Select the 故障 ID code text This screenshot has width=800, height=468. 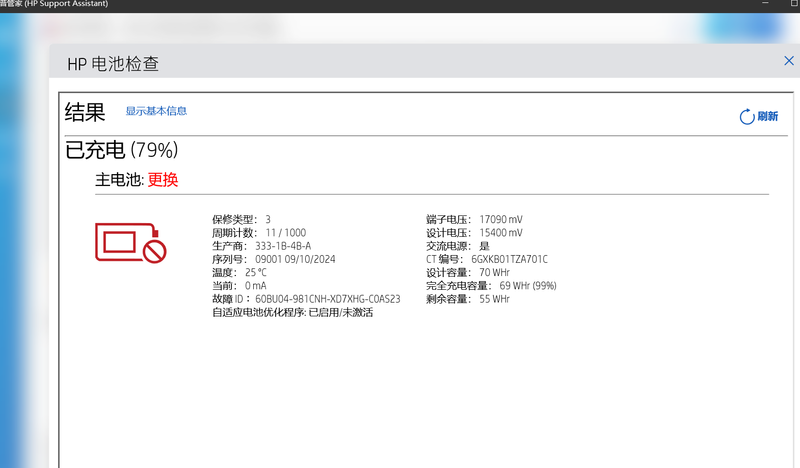[x=327, y=299]
